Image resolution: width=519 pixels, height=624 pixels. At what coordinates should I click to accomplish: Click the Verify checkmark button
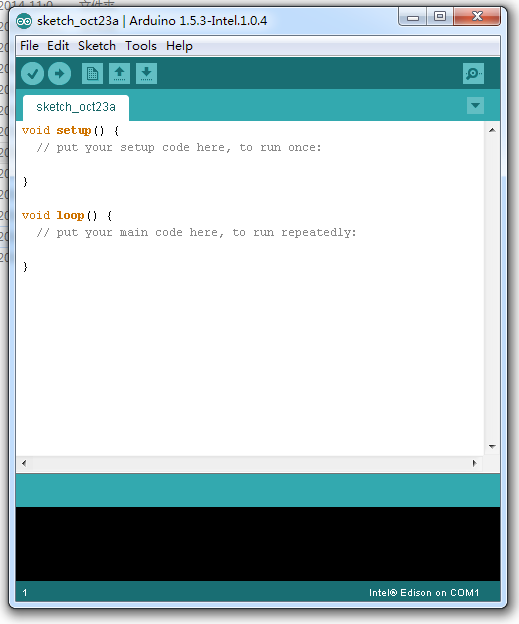(32, 74)
